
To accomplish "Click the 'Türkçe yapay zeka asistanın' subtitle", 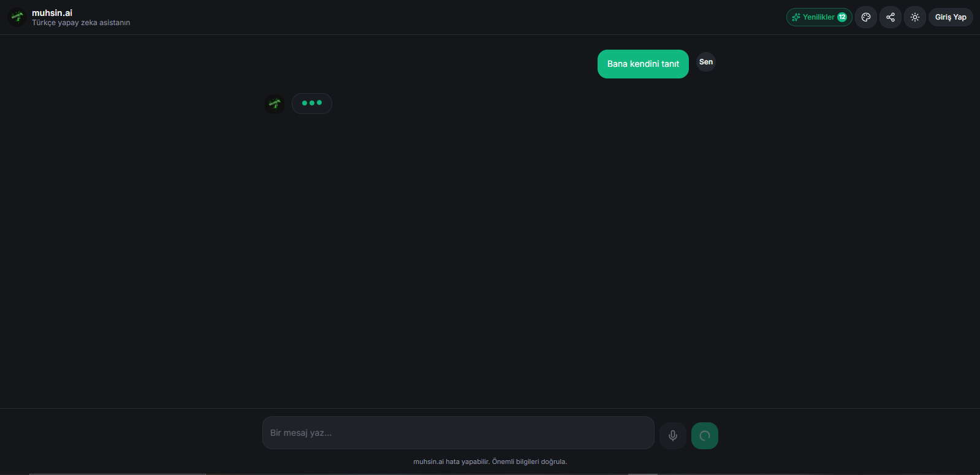I will tap(81, 23).
